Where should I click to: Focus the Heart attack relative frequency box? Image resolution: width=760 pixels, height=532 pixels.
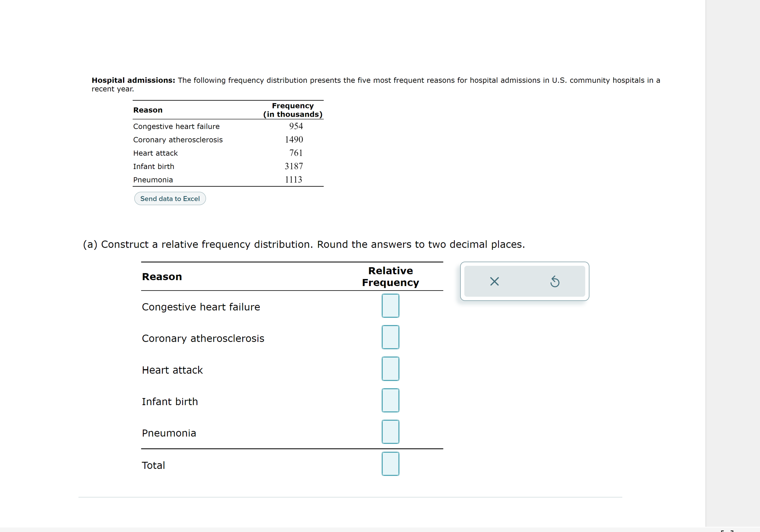click(390, 369)
